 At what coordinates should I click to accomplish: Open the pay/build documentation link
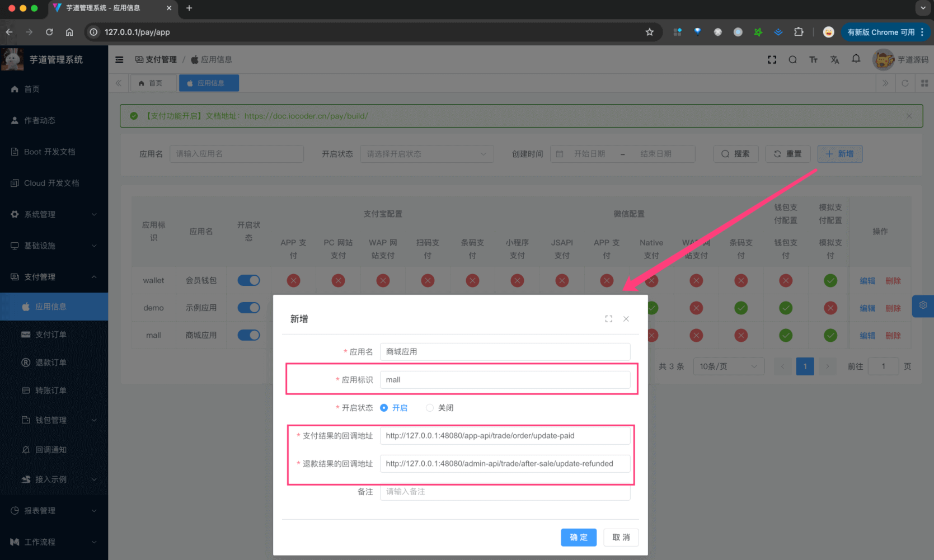tap(306, 116)
